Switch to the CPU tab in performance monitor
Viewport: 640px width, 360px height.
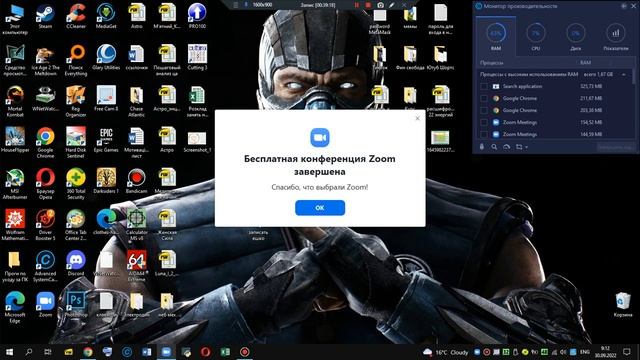pos(536,37)
